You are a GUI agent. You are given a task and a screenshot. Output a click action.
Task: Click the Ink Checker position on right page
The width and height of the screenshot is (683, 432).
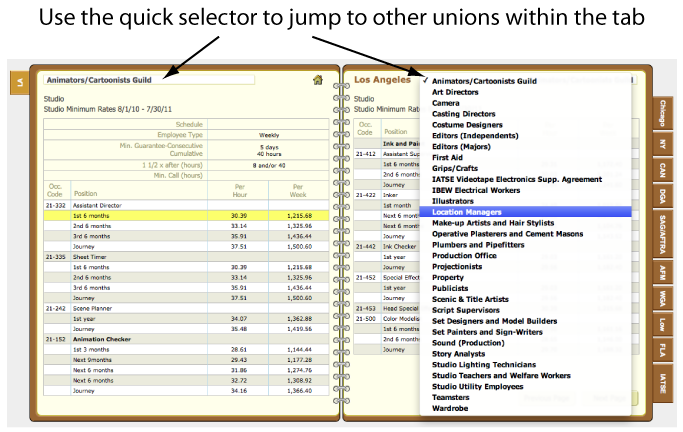399,246
